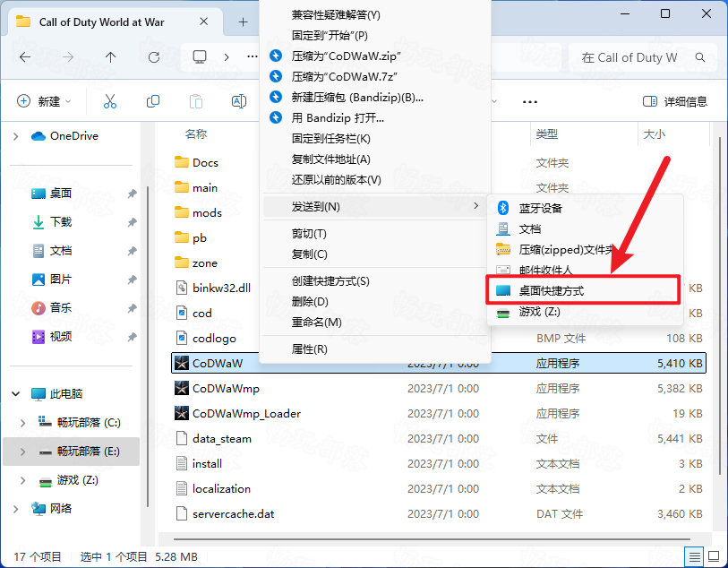Expand the 网络 network node
This screenshot has height=568, width=728.
coord(16,509)
